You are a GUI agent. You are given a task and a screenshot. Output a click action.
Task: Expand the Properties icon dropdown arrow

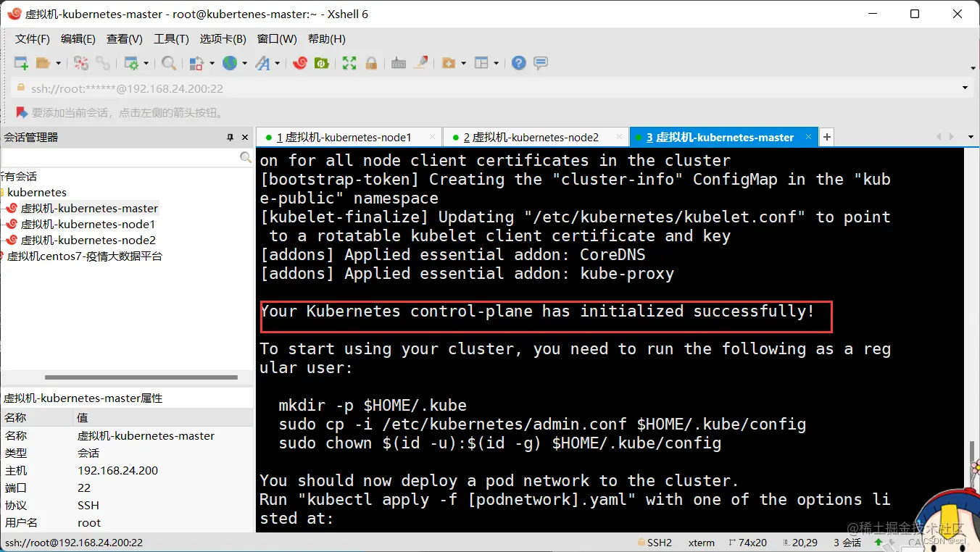tap(146, 64)
